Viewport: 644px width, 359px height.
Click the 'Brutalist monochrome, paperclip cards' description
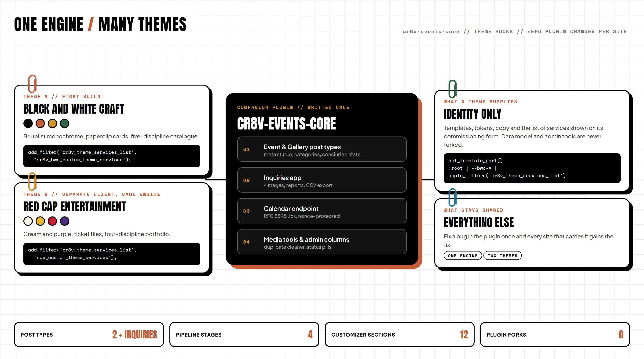click(111, 136)
